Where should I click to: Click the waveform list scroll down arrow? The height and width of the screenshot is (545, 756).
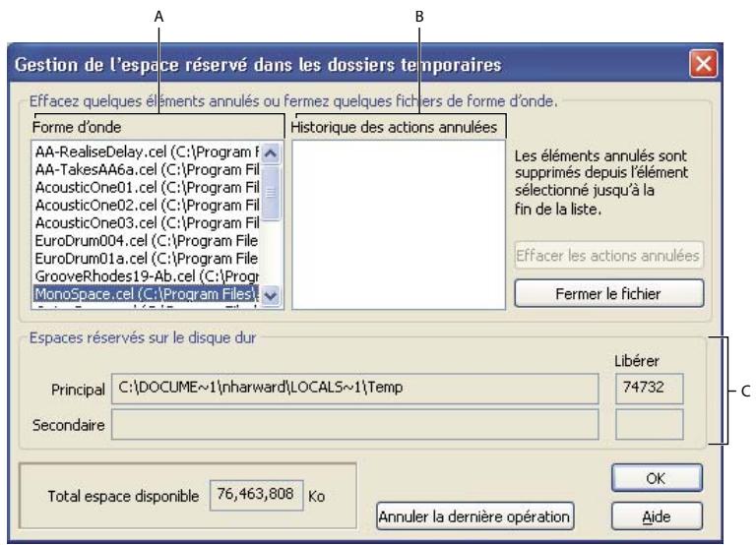tap(271, 295)
